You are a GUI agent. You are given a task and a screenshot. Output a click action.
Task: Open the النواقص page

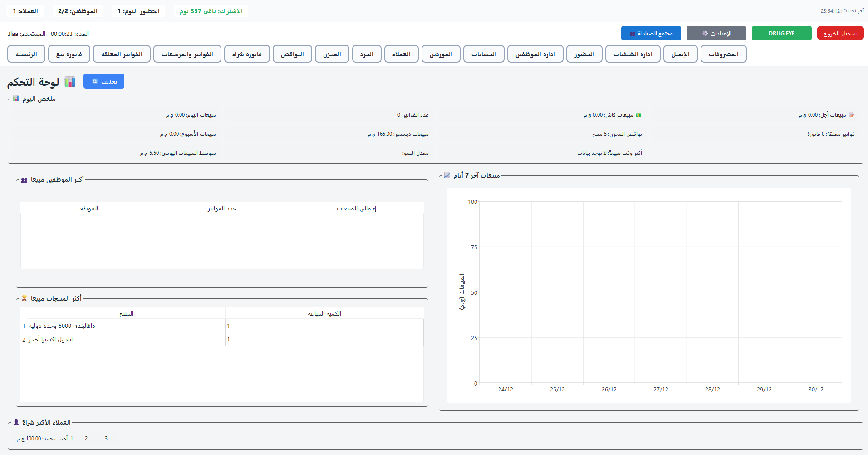coord(292,54)
